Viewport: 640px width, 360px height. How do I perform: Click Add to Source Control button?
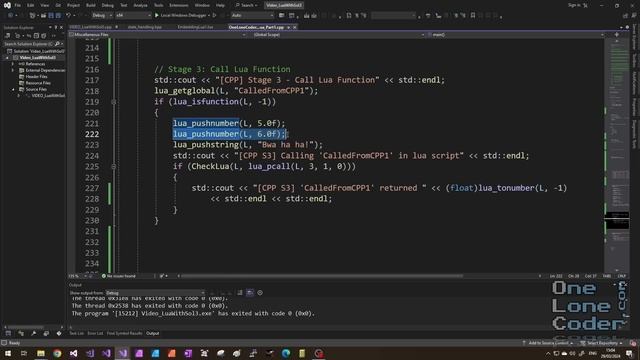click(548, 343)
